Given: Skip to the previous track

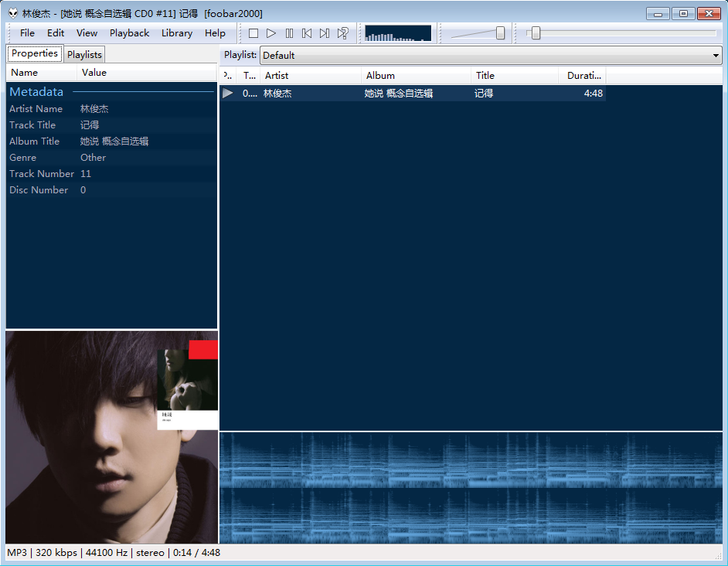Looking at the screenshot, I should pyautogui.click(x=307, y=33).
